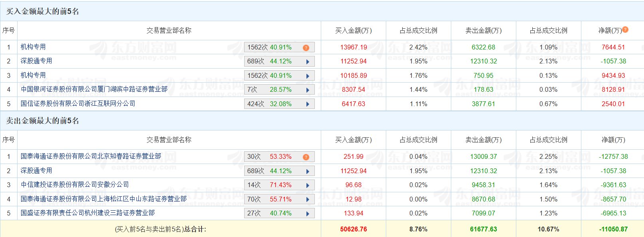644x237 pixels.
Task: Click the arrow in the third-row 机构专用 entry
Action: point(308,76)
